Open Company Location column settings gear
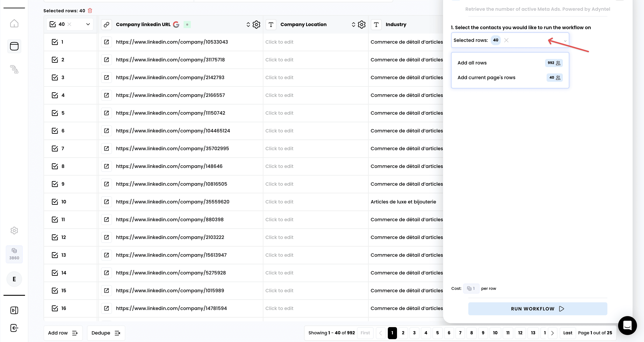 point(361,25)
